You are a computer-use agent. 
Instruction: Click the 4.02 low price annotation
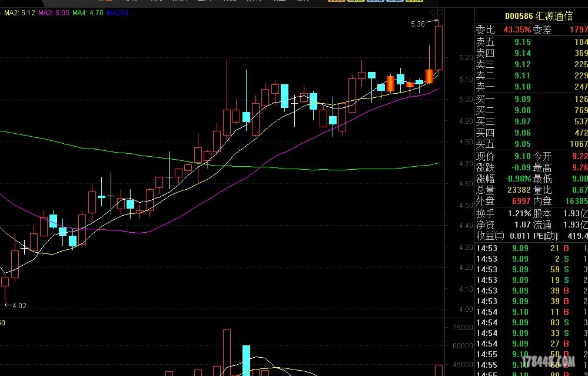click(19, 306)
